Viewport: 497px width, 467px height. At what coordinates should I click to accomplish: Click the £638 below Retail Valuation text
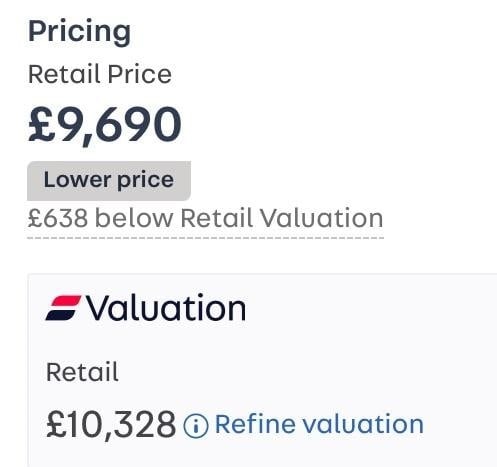[205, 218]
